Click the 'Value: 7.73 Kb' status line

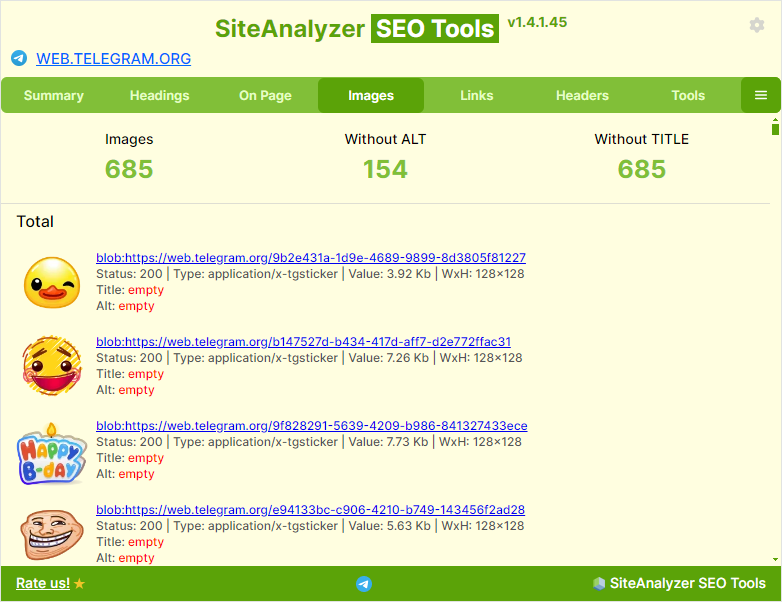click(309, 441)
